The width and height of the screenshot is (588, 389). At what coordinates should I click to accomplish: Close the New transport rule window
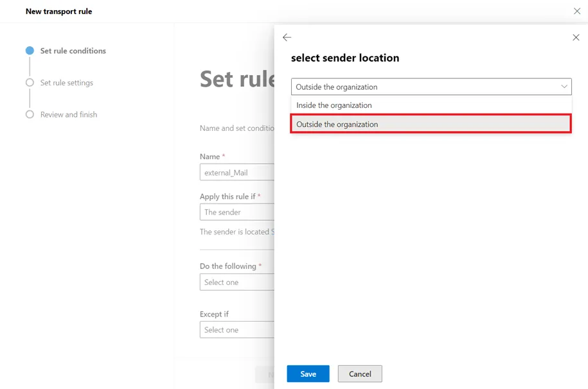(576, 12)
